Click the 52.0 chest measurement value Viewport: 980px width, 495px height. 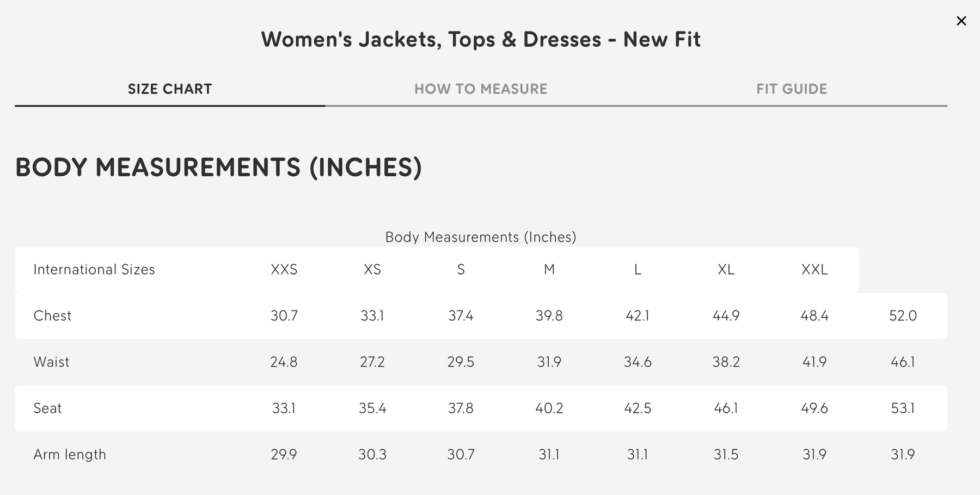(x=903, y=316)
